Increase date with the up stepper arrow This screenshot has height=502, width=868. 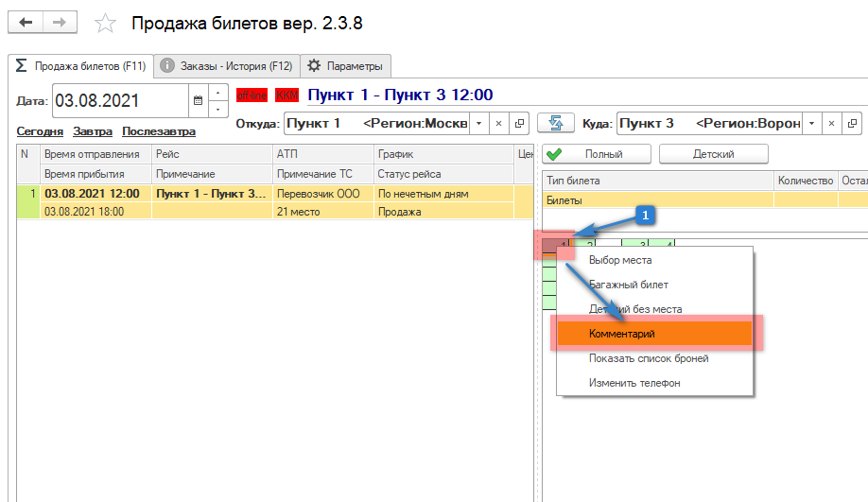(x=218, y=93)
